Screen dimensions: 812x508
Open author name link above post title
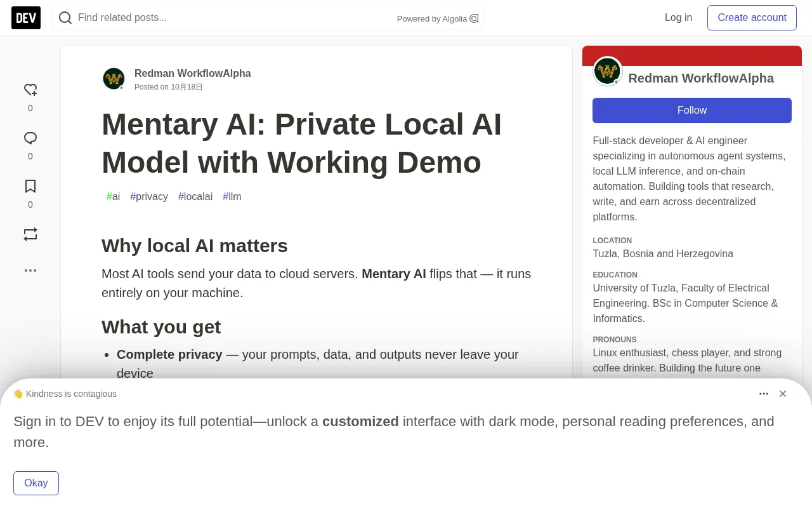click(x=193, y=73)
